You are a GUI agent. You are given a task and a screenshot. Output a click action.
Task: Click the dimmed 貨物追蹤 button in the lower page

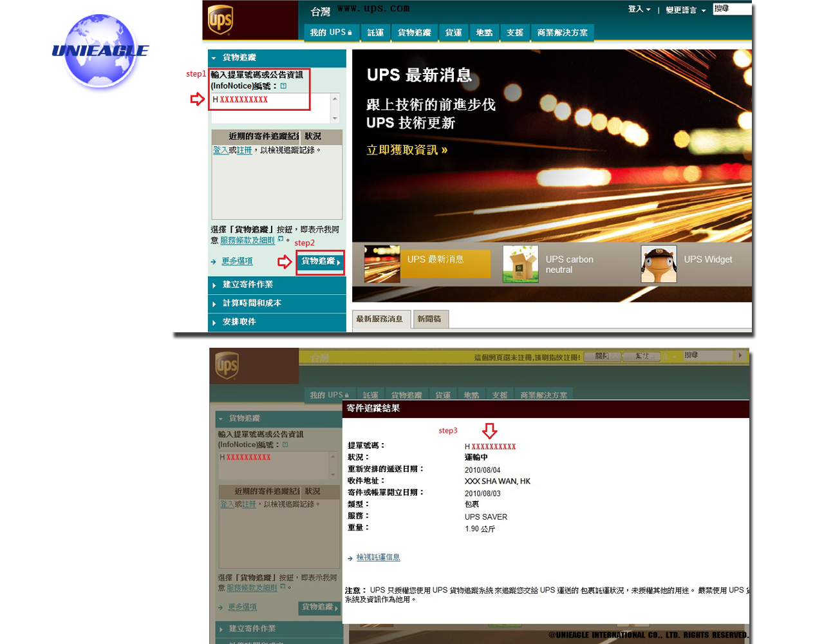320,607
